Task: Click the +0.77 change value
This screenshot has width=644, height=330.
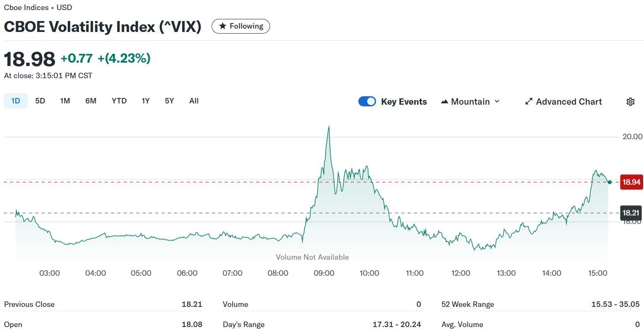Action: click(x=77, y=58)
